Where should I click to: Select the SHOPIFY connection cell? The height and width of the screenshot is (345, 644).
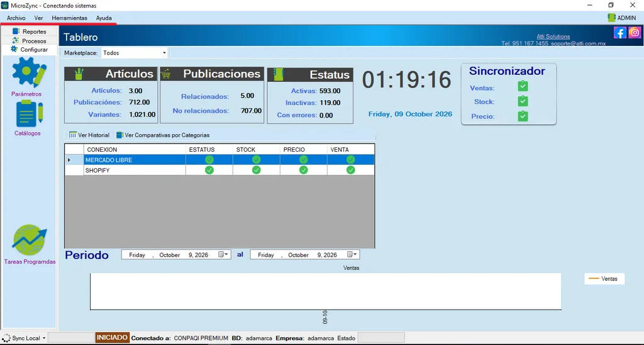[135, 170]
